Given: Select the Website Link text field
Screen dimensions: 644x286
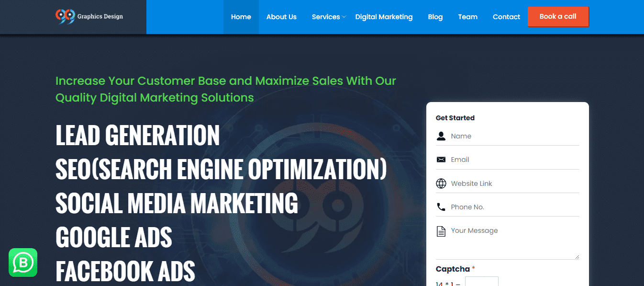Looking at the screenshot, I should pyautogui.click(x=514, y=183).
